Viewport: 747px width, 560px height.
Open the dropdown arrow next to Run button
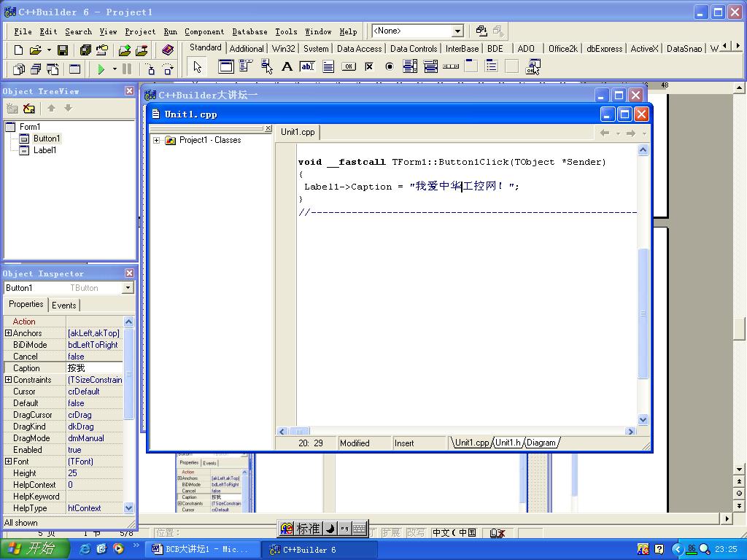point(115,69)
